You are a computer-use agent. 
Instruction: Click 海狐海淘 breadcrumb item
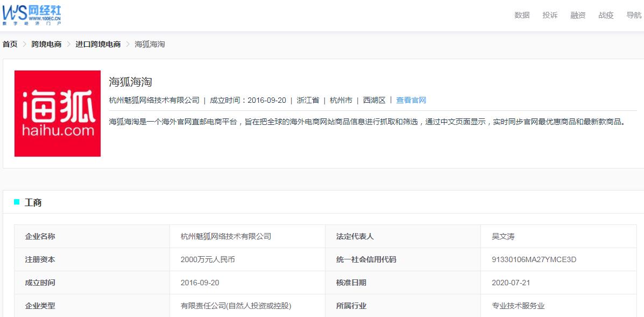150,44
